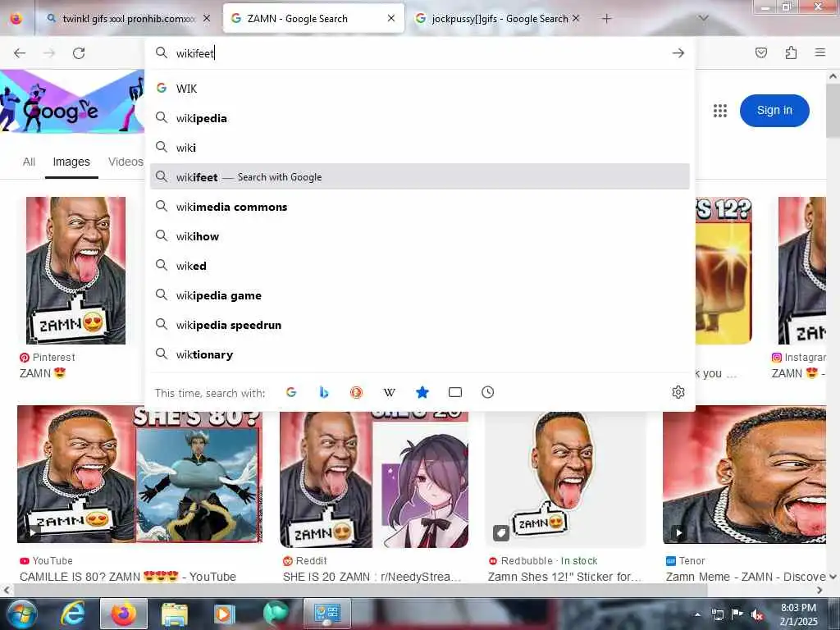Open a new tab

point(606,19)
